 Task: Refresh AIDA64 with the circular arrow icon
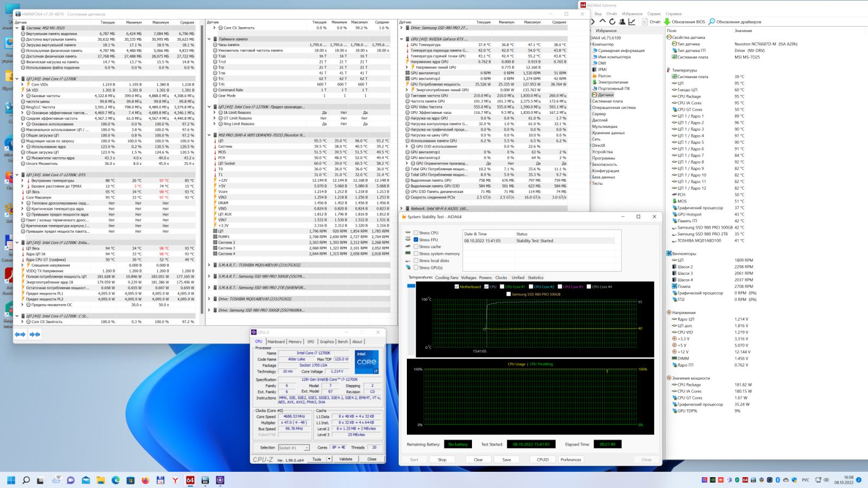click(612, 22)
